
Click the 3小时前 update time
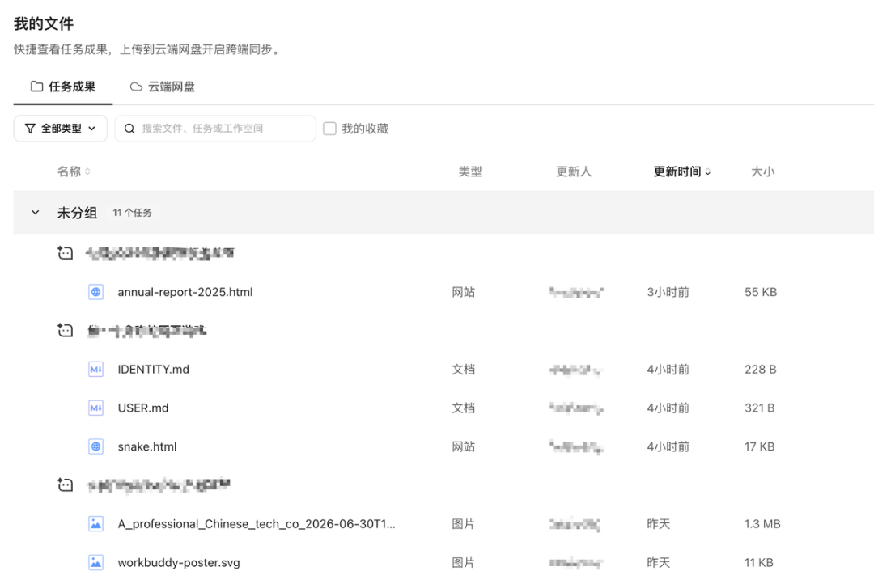point(668,292)
